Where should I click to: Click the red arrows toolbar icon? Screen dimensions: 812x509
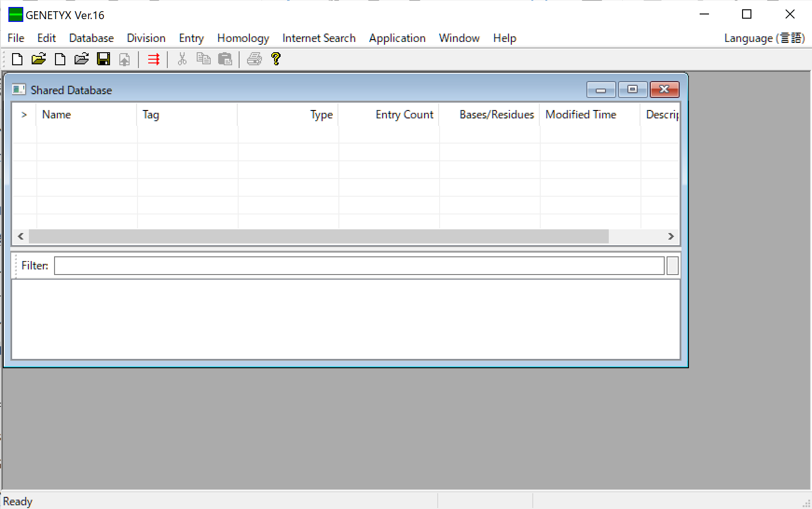click(x=154, y=59)
